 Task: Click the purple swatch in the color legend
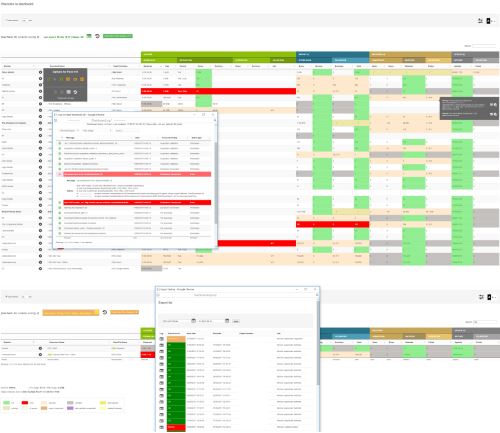[70, 408]
